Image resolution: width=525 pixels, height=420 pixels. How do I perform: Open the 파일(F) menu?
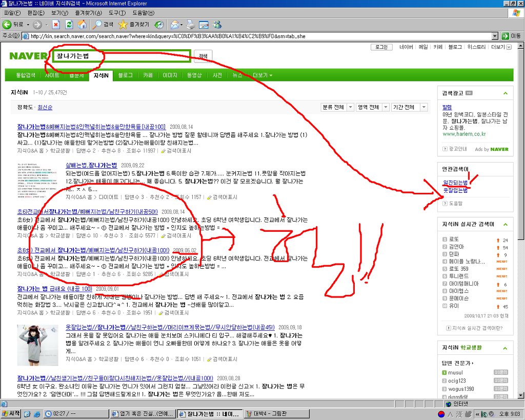[x=12, y=13]
